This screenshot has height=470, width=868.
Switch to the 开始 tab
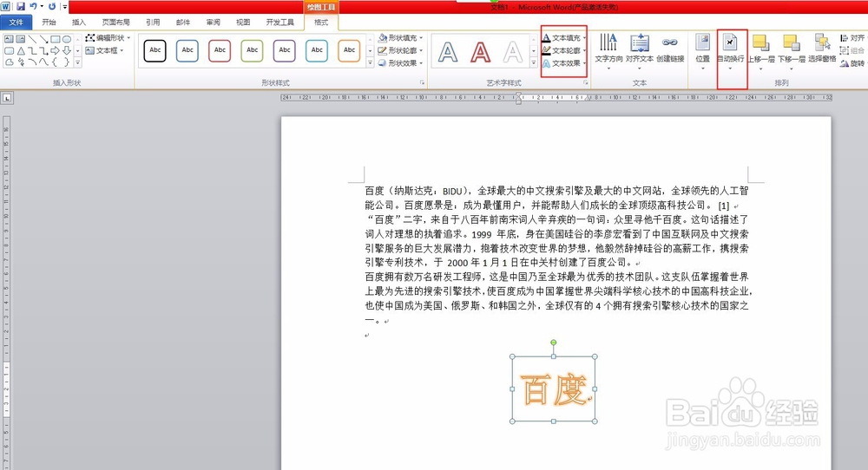[49, 23]
